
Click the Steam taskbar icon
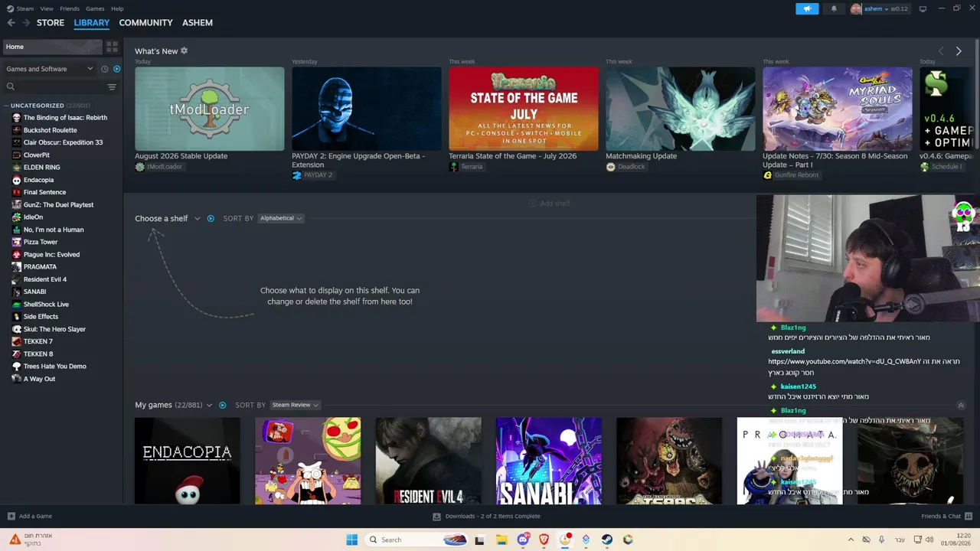tap(607, 540)
